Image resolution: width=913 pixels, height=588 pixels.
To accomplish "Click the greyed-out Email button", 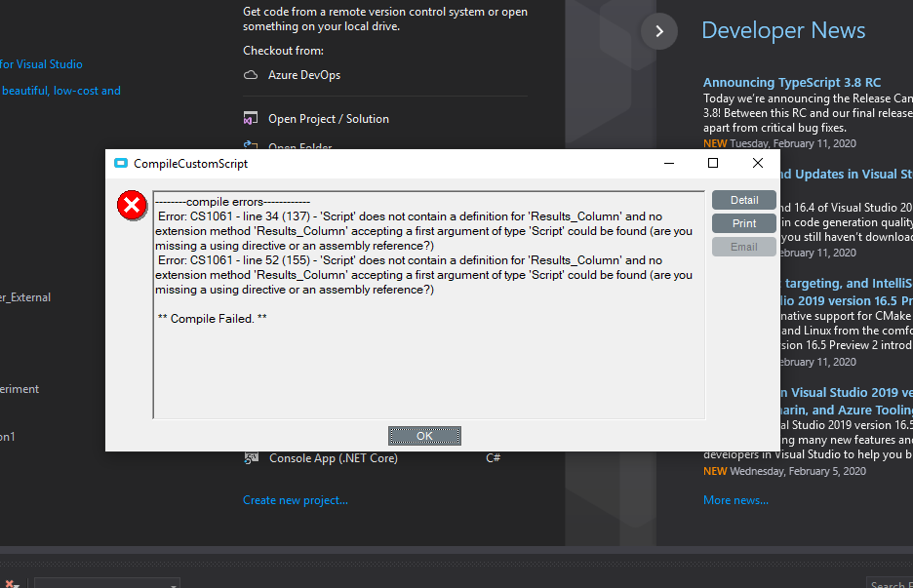I will pyautogui.click(x=744, y=247).
